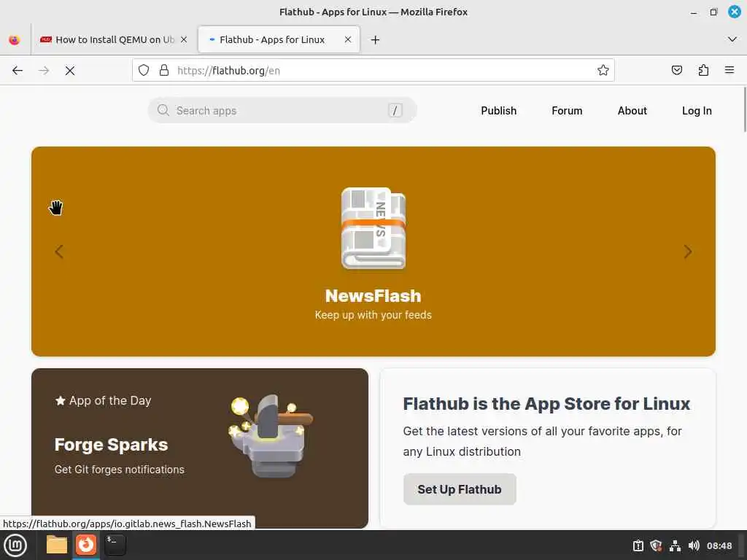Click the URL address bar

373,71
